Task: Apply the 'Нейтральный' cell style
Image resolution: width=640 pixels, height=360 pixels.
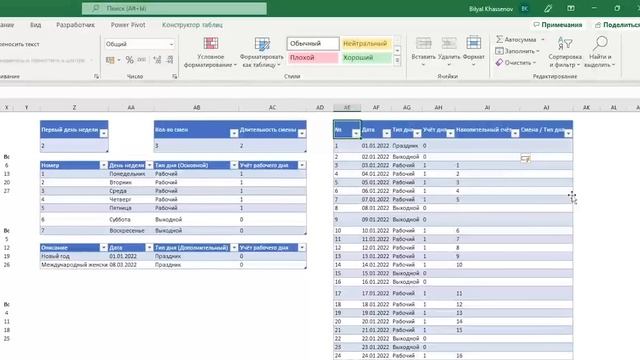Action: click(x=366, y=44)
